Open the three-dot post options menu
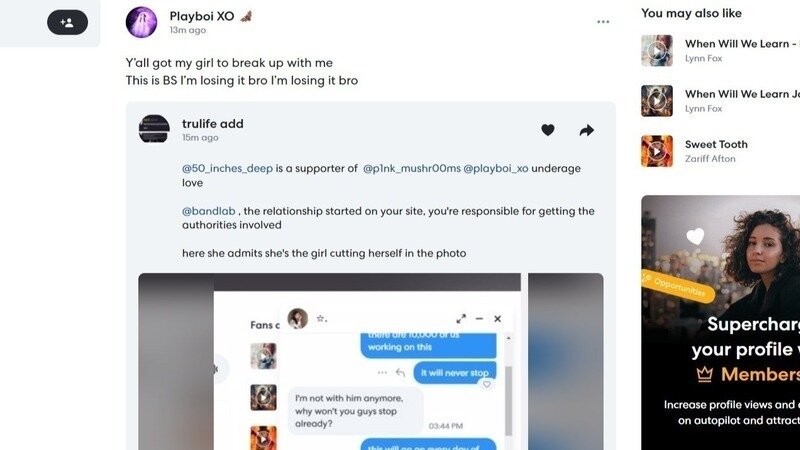This screenshot has height=450, width=800. 603,22
